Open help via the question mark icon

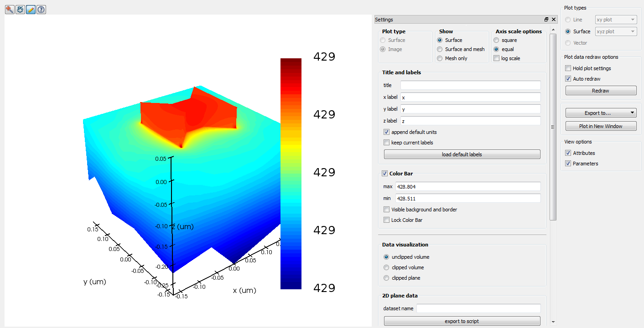click(x=41, y=9)
